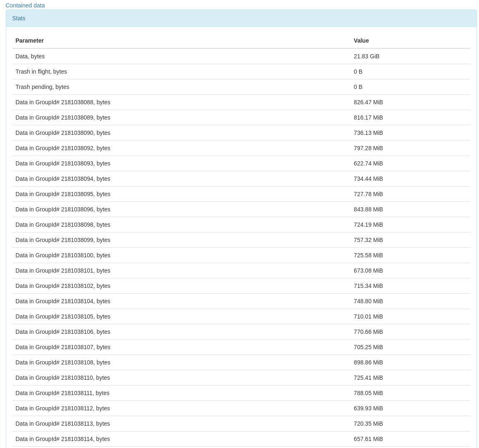Click the Value column header
The height and width of the screenshot is (448, 479).
pyautogui.click(x=361, y=41)
